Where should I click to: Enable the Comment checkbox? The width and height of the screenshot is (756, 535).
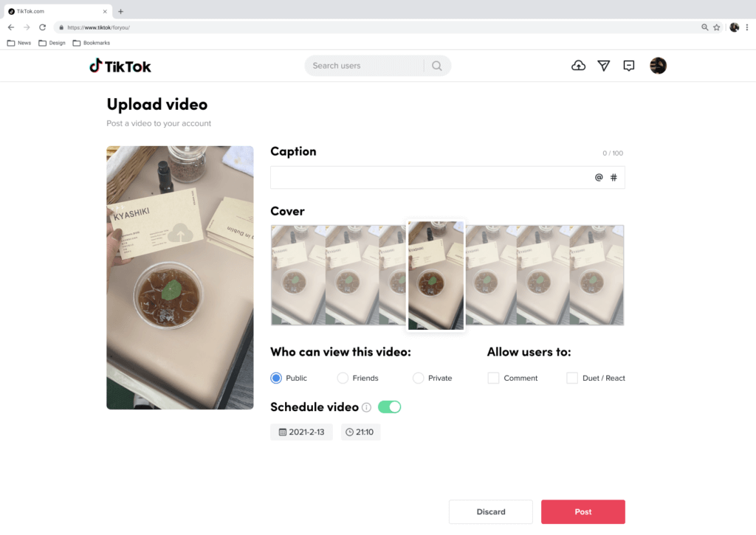coord(494,378)
